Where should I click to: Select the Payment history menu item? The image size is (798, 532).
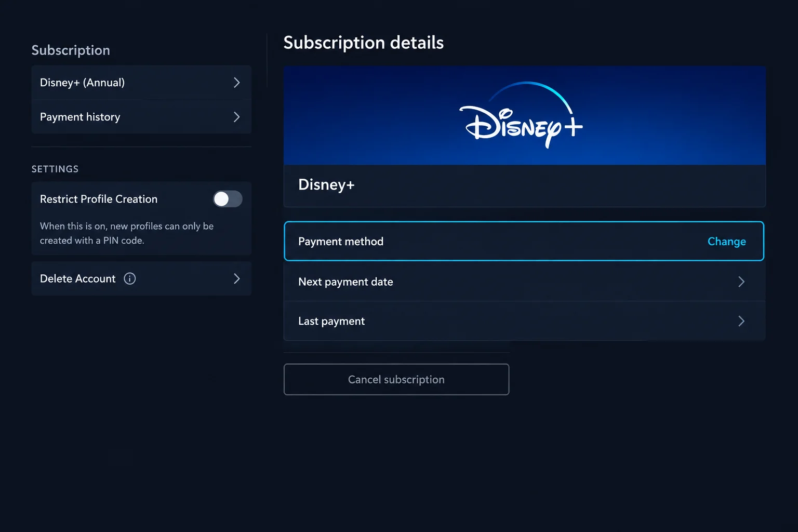click(x=141, y=117)
